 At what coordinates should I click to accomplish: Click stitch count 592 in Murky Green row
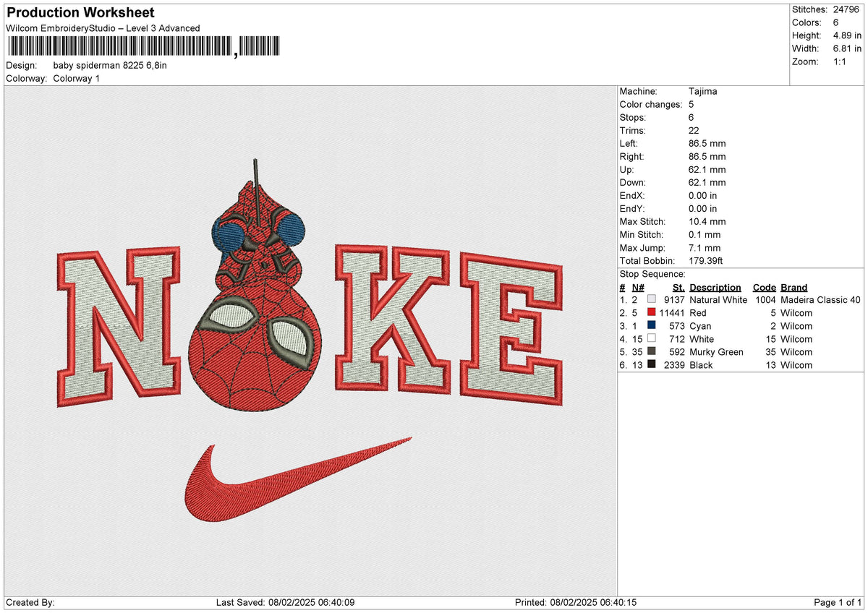coord(676,352)
